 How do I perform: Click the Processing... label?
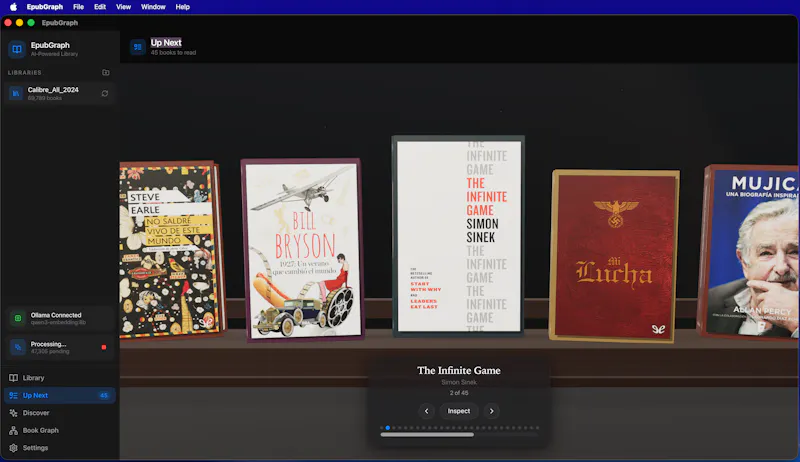(x=48, y=344)
